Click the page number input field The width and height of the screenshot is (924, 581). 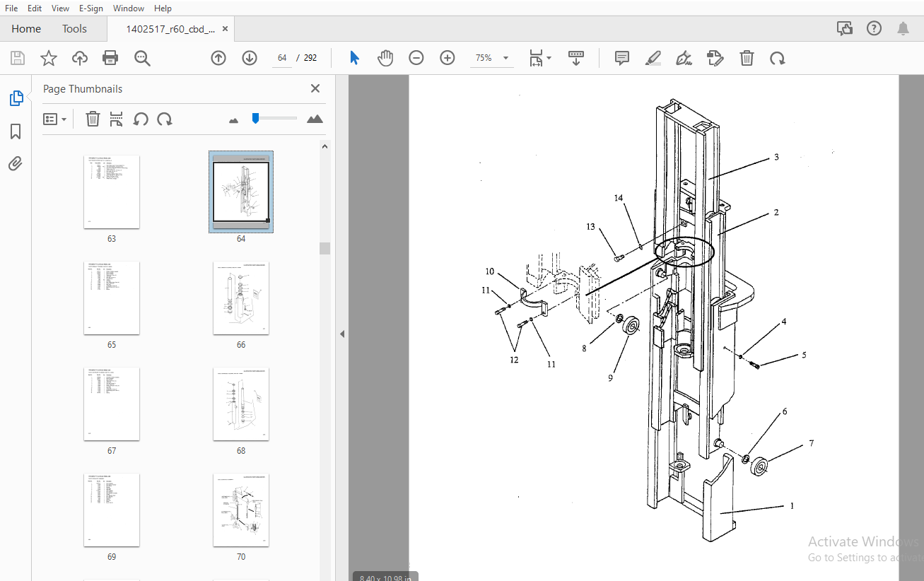282,58
